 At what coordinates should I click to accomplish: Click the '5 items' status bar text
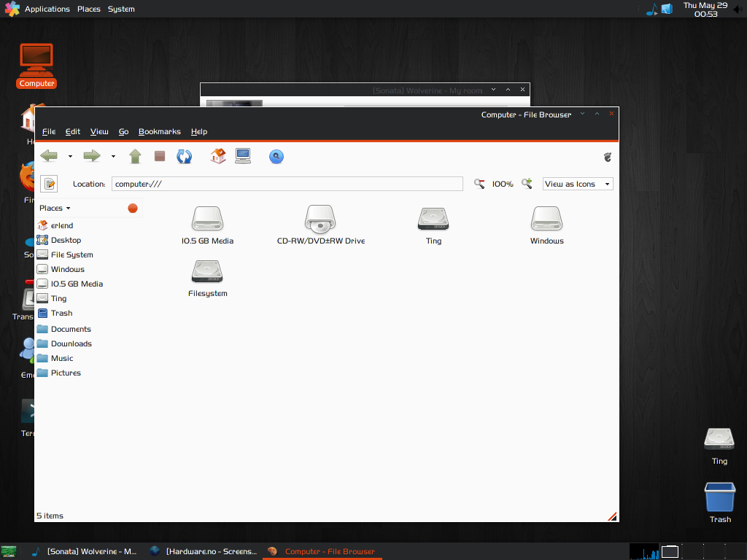pyautogui.click(x=50, y=516)
